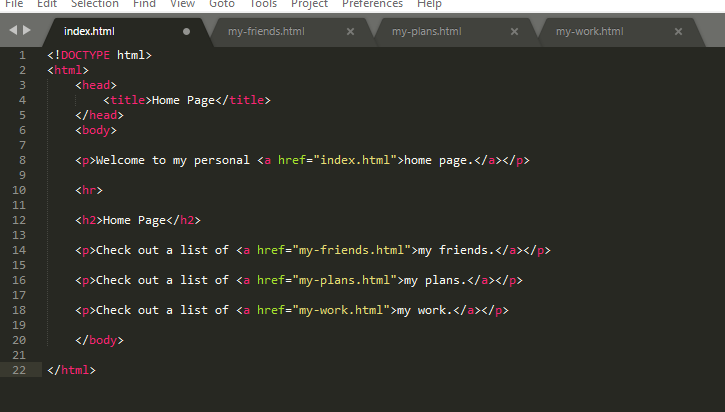Click the next tab right arrow
The image size is (725, 412).
click(x=27, y=30)
